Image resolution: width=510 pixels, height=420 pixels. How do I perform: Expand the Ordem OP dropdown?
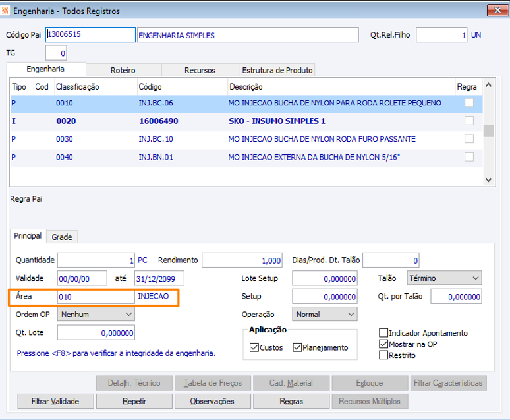(x=96, y=315)
